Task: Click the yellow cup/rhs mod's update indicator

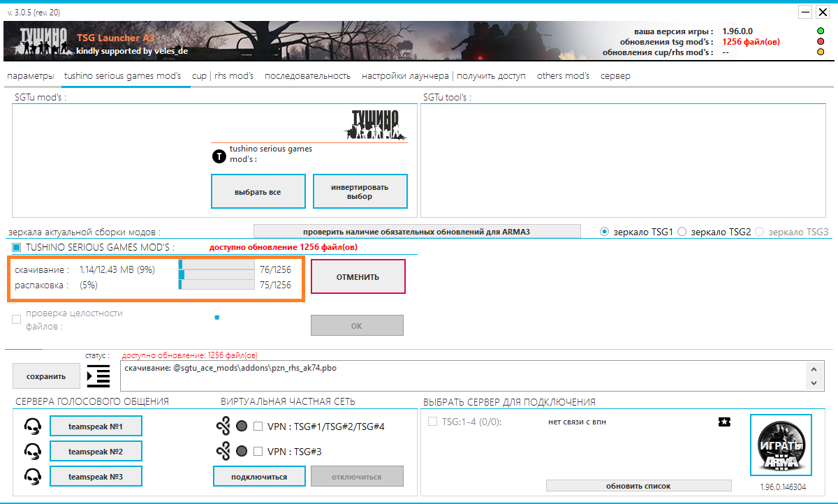Action: [821, 52]
